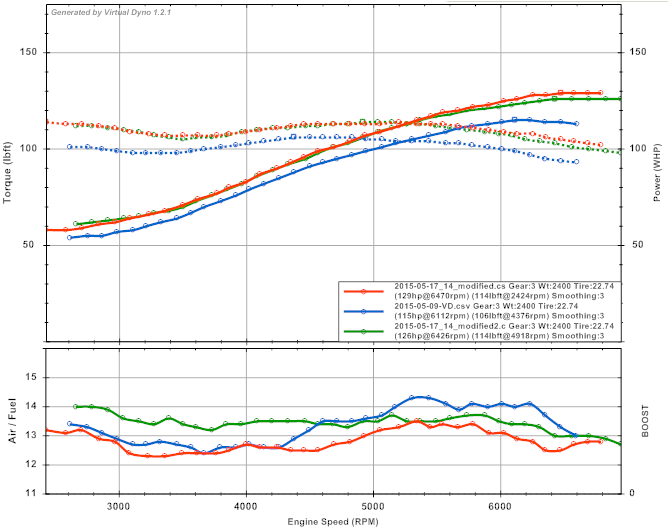Screen dimensions: 668x530
Task: Click the air/fuel axis 15 label
Action: pos(32,377)
